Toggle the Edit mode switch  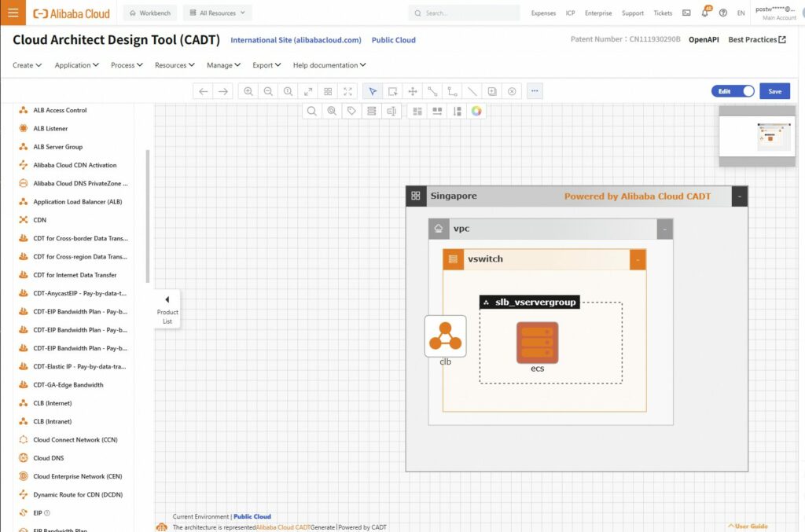(733, 91)
